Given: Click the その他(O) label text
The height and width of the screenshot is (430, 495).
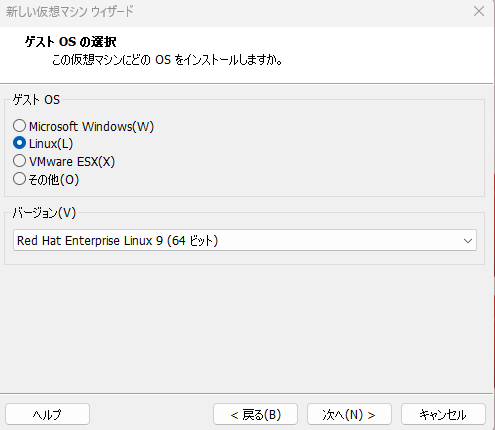Looking at the screenshot, I should click(x=54, y=179).
